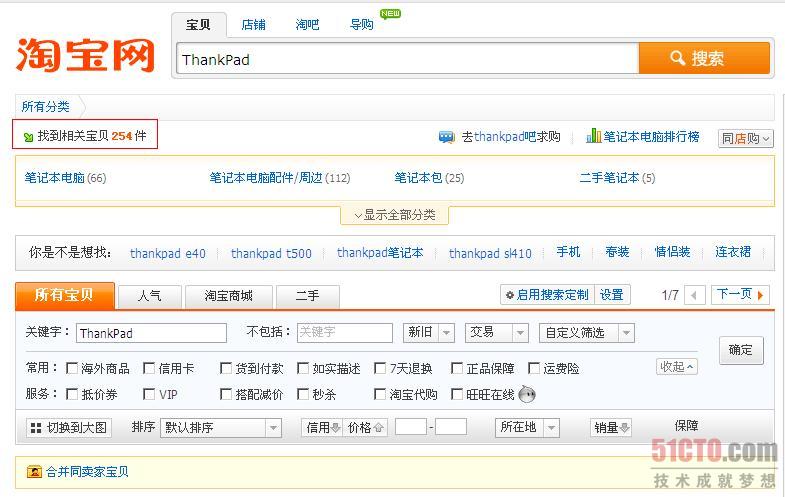Focus the 关键字 ThankPad filter field

(x=151, y=333)
